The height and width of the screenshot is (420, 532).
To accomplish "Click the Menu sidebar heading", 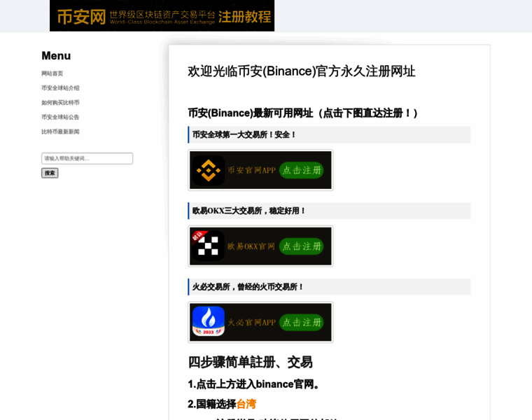I will click(56, 55).
